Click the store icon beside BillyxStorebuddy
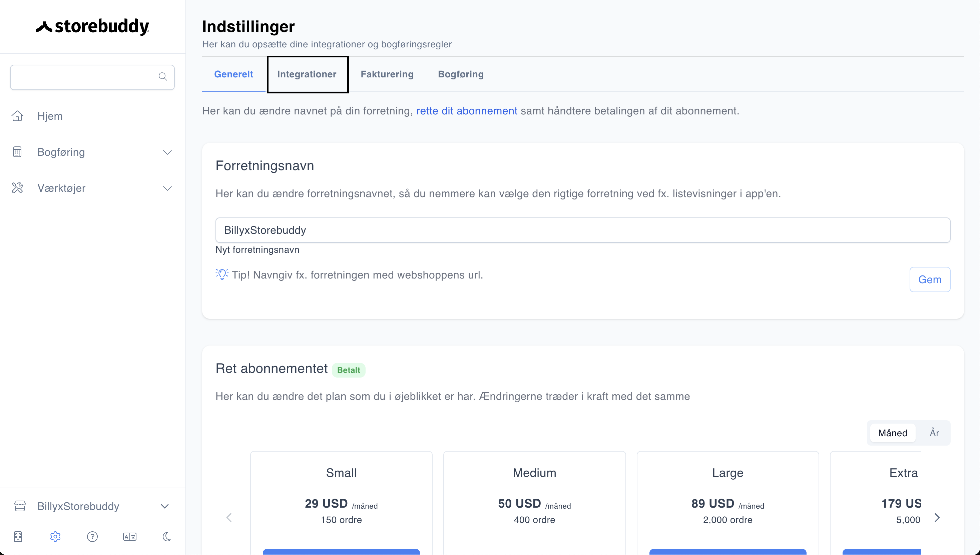Viewport: 980px width, 555px height. pos(20,506)
